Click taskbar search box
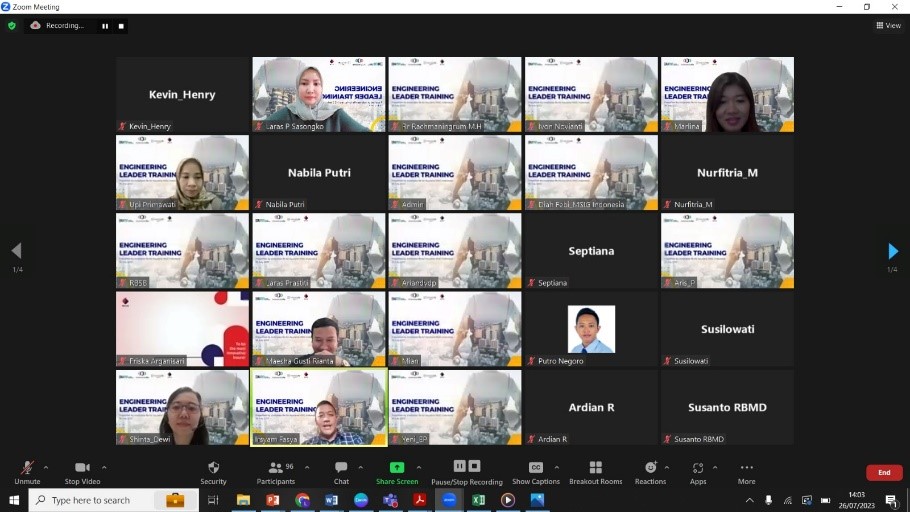The width and height of the screenshot is (910, 512). [114, 500]
